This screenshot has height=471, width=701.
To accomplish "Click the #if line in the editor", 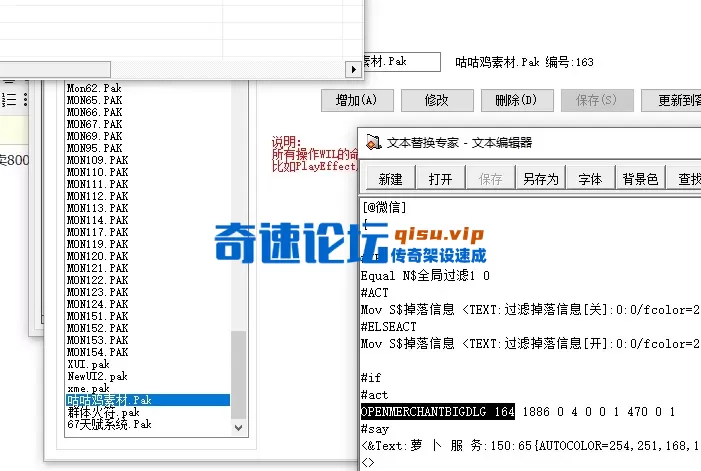I will [x=371, y=378].
